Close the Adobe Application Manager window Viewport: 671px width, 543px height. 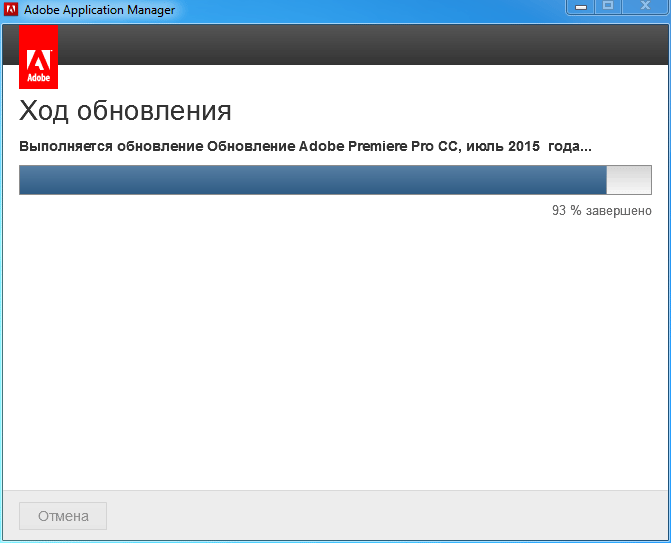point(645,6)
